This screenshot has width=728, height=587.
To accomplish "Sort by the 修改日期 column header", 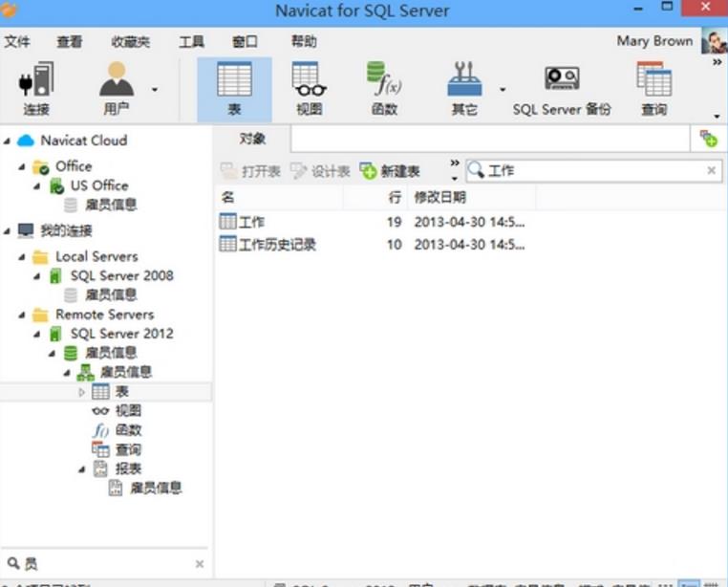I will (472, 198).
